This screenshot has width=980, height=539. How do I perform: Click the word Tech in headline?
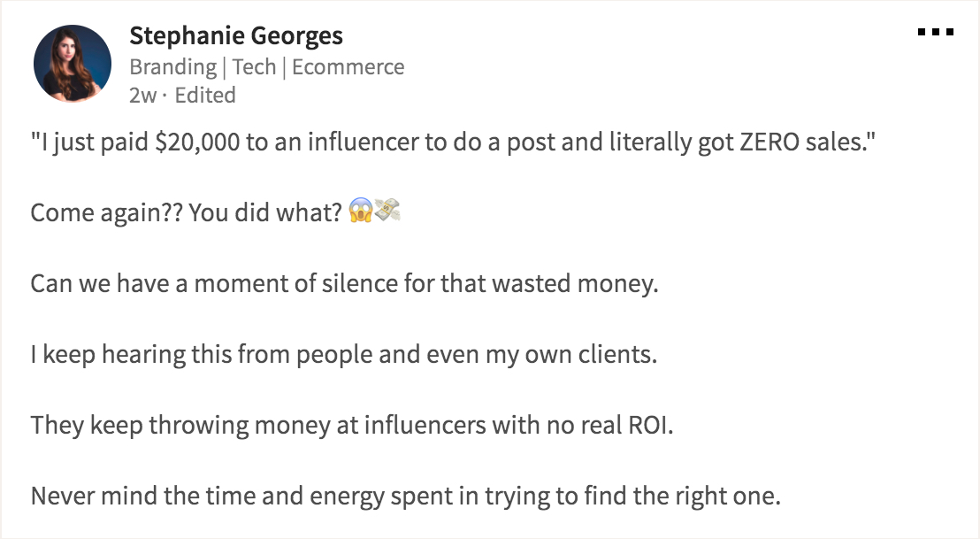254,66
